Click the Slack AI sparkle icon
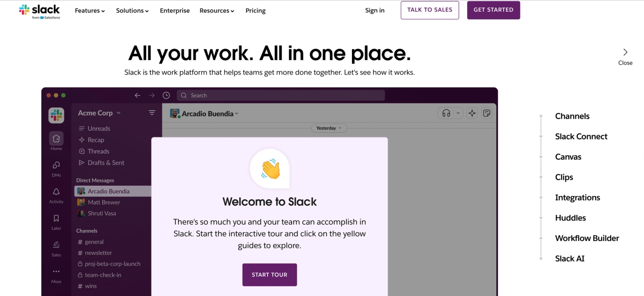 472,113
